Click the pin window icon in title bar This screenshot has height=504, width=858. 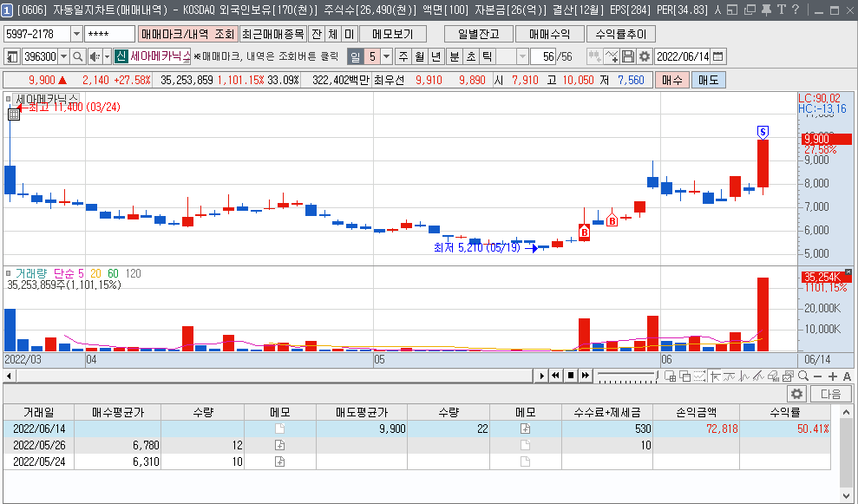click(x=766, y=10)
